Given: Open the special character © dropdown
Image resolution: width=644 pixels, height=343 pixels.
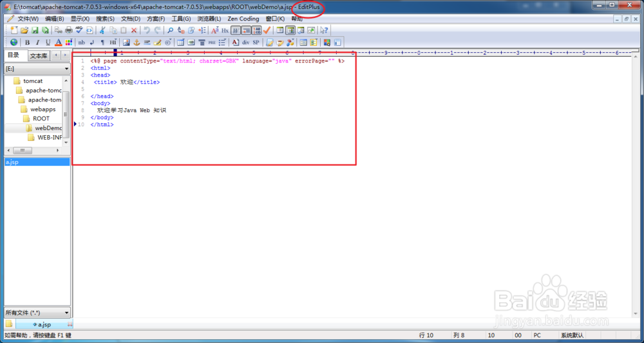Looking at the screenshot, I should pyautogui.click(x=168, y=42).
